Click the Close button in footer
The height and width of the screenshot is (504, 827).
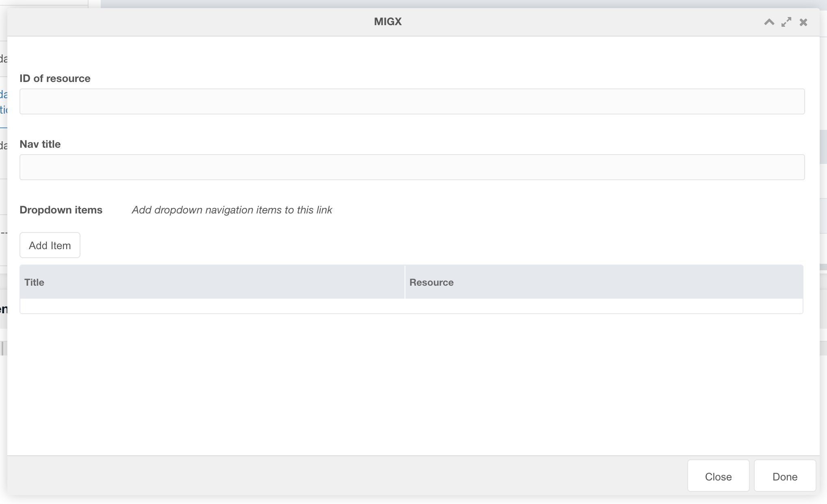coord(718,476)
